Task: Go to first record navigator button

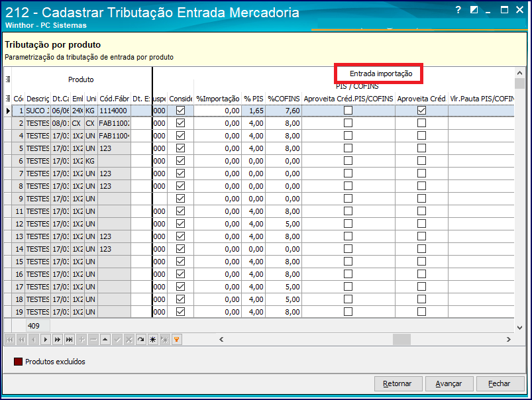Action: pyautogui.click(x=10, y=340)
